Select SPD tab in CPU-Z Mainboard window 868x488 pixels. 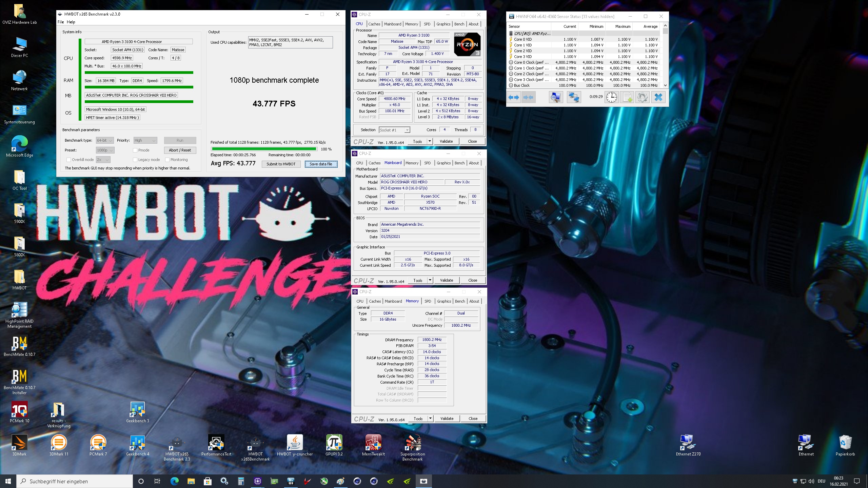(x=428, y=163)
